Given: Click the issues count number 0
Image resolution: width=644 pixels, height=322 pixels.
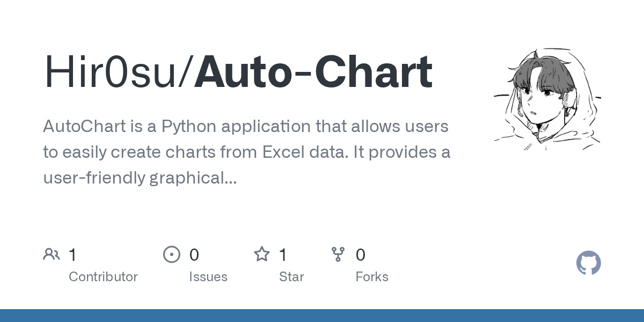Looking at the screenshot, I should click(x=194, y=254).
